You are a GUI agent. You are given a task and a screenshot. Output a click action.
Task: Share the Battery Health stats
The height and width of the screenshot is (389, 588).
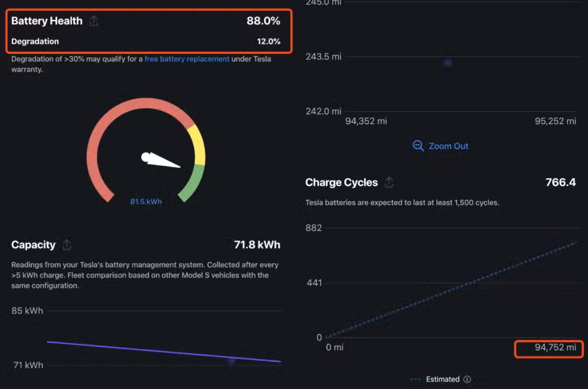94,21
